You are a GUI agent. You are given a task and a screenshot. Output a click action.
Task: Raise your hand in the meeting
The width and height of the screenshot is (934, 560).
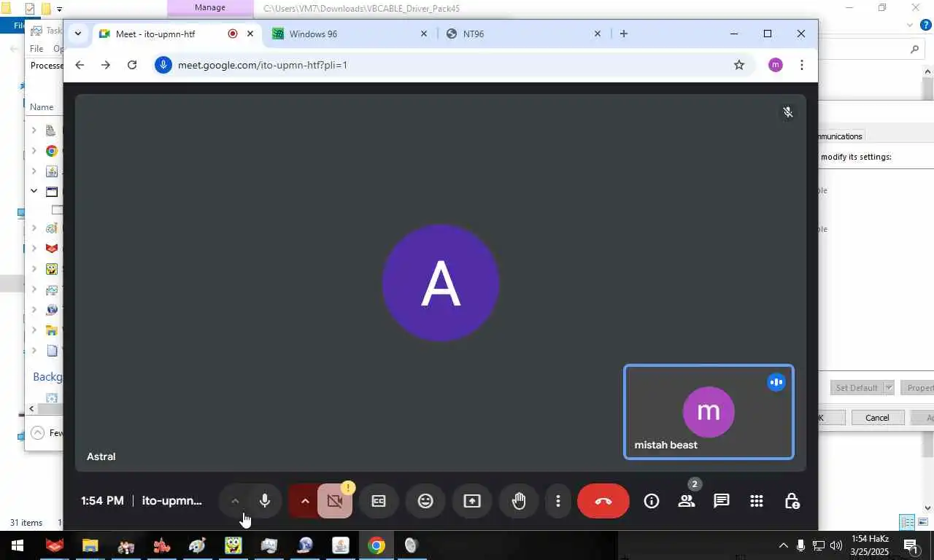(x=519, y=501)
